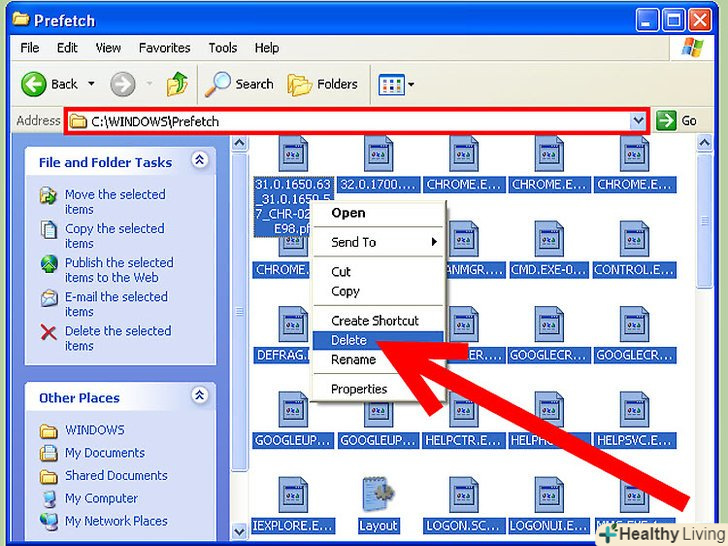Viewport: 728px width, 546px height.
Task: Click the file list scrollbar down arrow
Action: point(239,531)
